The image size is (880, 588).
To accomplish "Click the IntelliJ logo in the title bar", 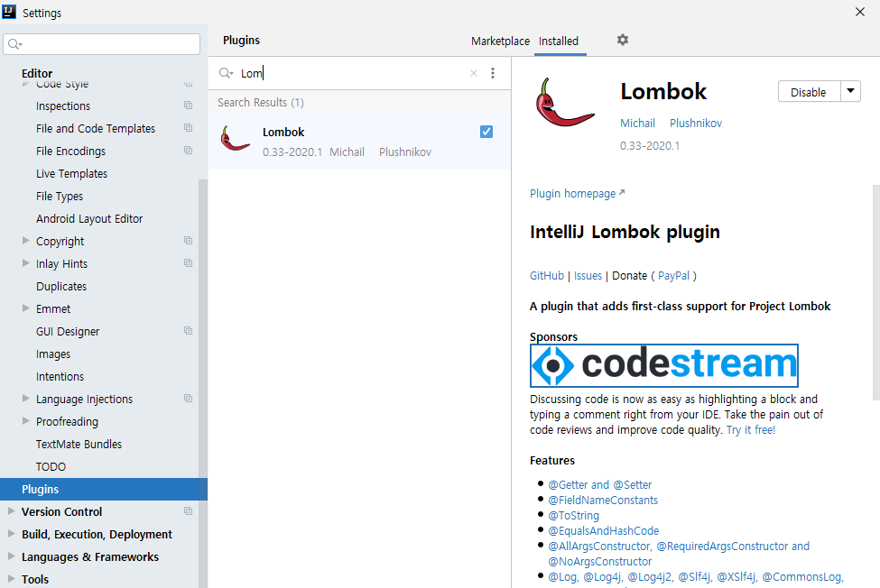I will tap(9, 12).
